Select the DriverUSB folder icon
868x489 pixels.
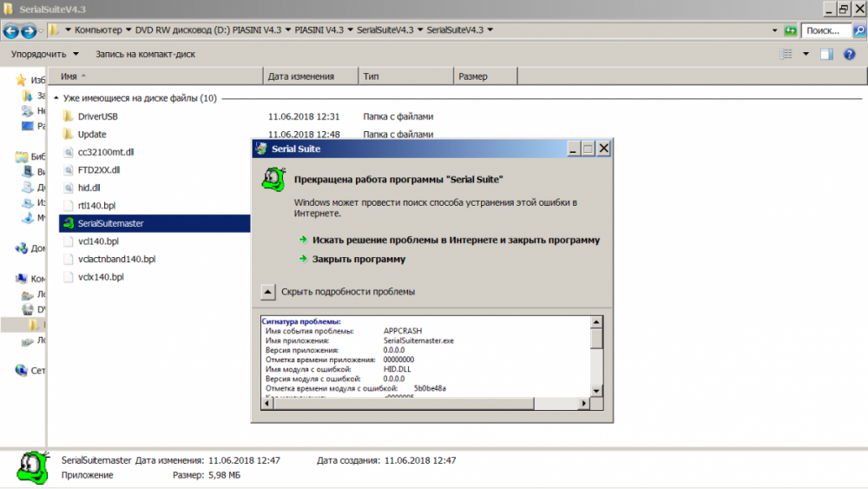[68, 116]
